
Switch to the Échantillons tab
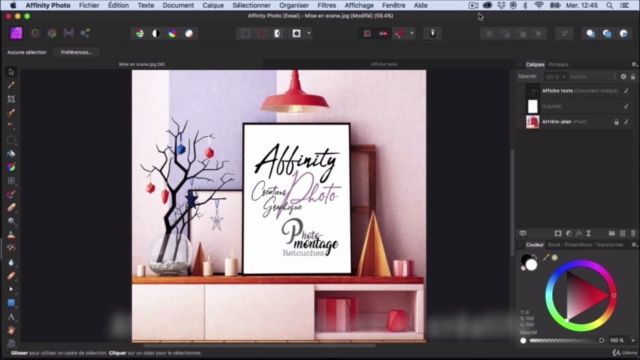point(578,245)
